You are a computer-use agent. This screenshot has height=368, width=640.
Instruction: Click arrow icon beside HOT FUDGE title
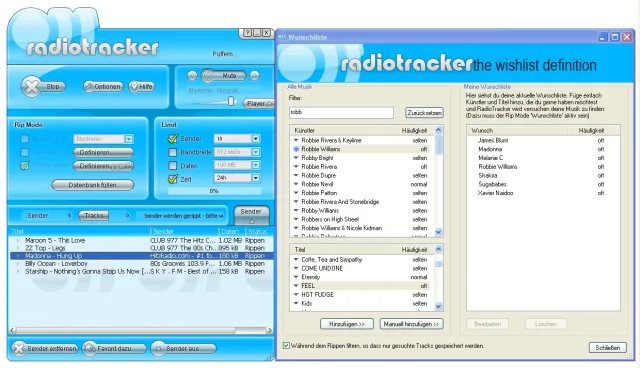click(x=296, y=295)
